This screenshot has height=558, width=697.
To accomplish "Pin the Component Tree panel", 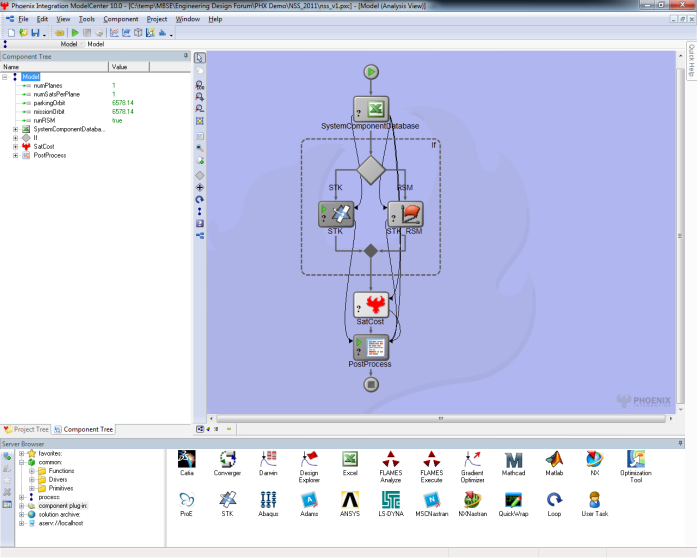I will tap(186, 56).
